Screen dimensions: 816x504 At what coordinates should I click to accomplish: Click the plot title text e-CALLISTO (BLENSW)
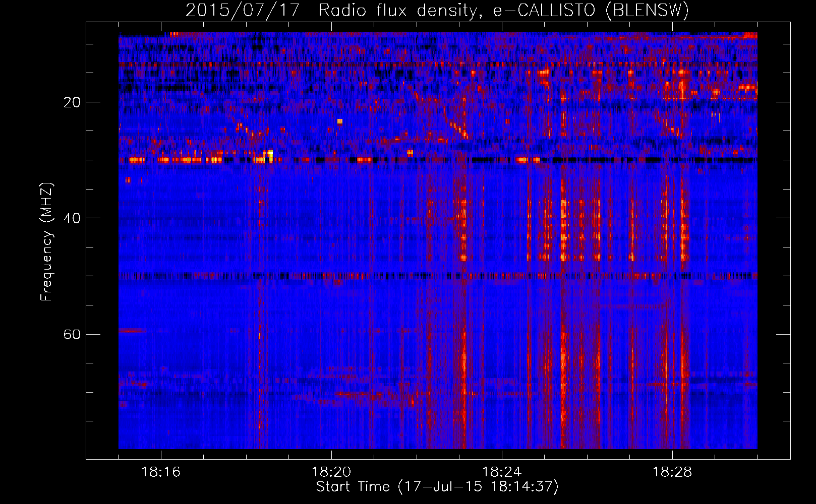point(591,11)
